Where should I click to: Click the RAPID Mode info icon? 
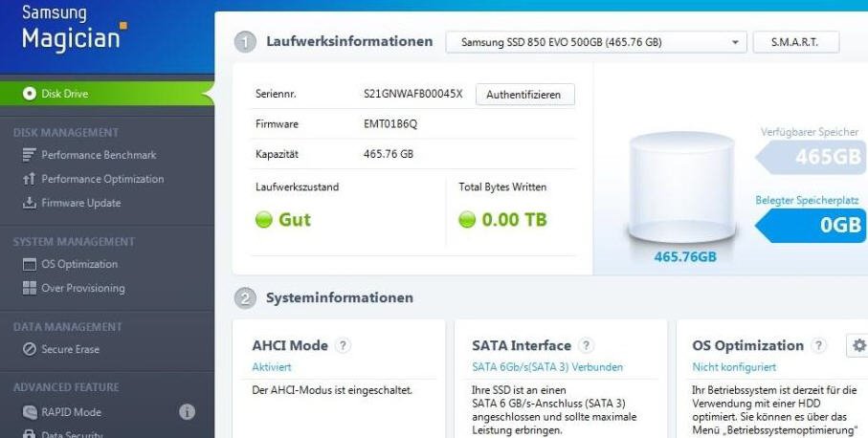point(188,412)
